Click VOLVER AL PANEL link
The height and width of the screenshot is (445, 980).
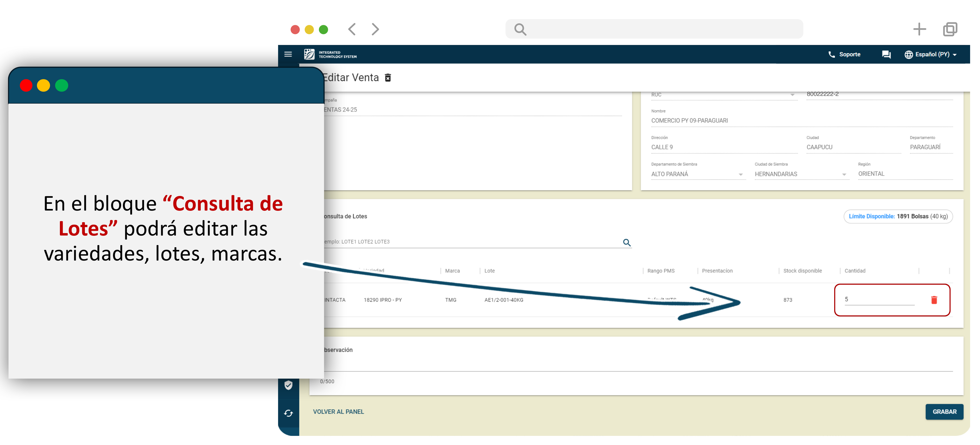(x=338, y=412)
